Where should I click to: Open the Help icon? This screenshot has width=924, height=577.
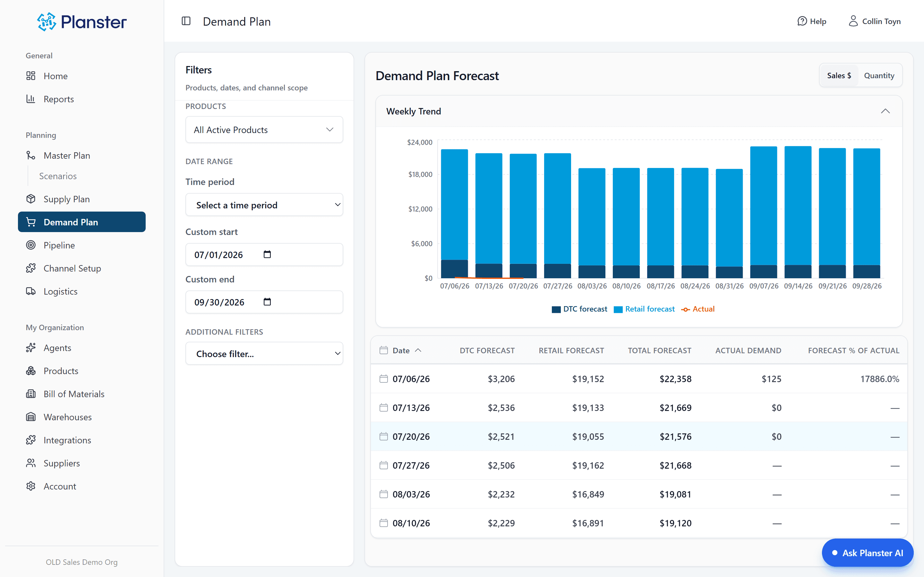click(802, 21)
